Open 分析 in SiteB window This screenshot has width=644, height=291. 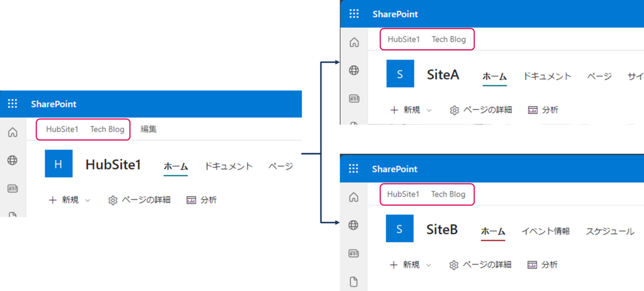click(x=543, y=265)
